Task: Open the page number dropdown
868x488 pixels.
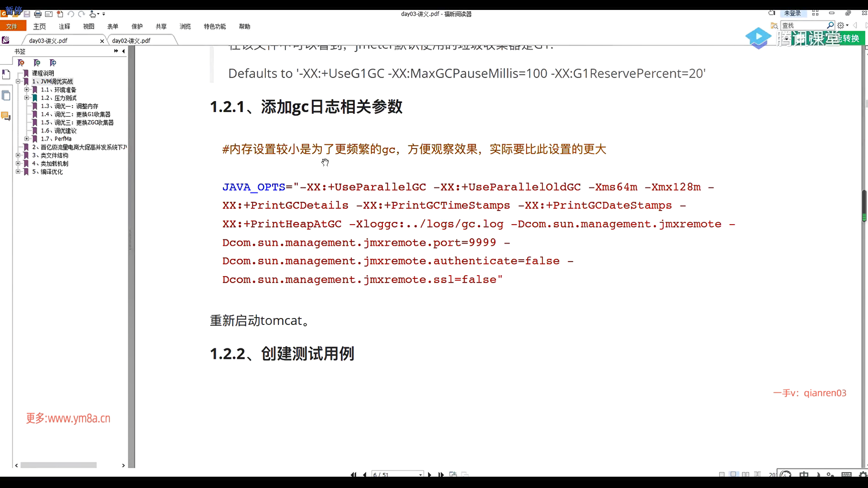Action: 420,474
